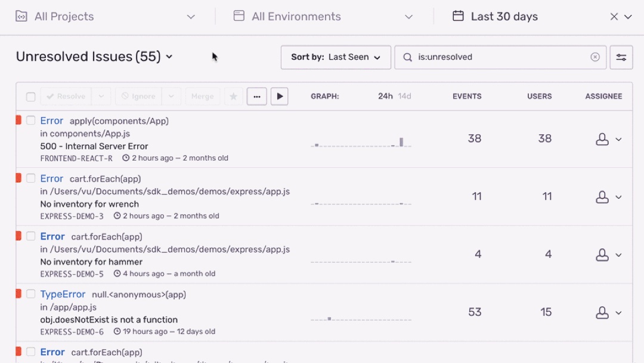Viewport: 644px width, 363px height.
Task: Click the search magnifier icon
Action: tap(407, 57)
